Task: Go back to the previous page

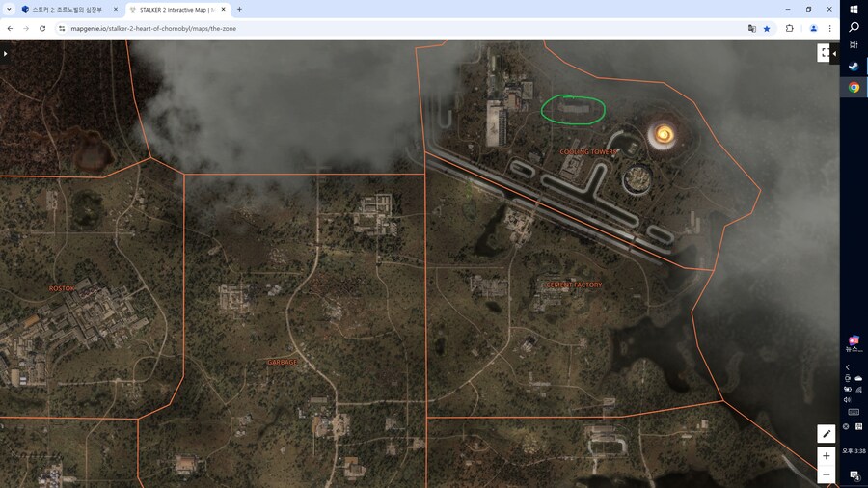Action: click(10, 29)
